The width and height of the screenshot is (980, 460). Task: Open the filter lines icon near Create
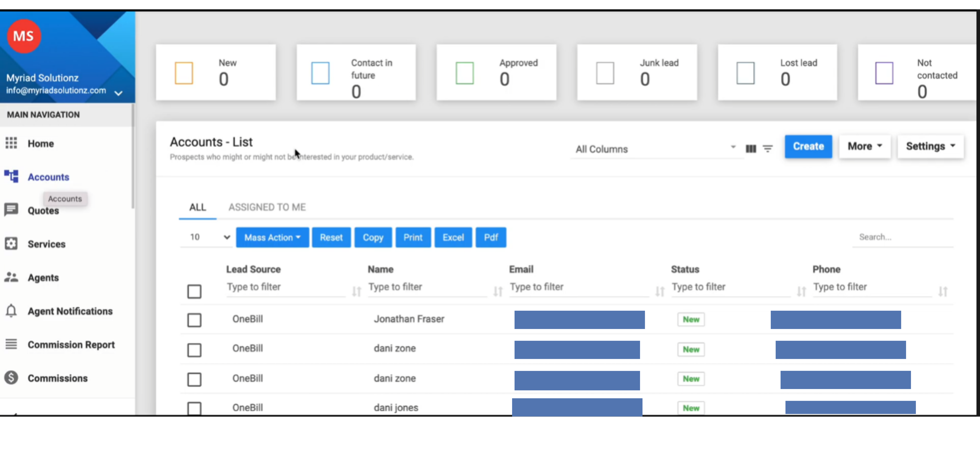pos(767,148)
